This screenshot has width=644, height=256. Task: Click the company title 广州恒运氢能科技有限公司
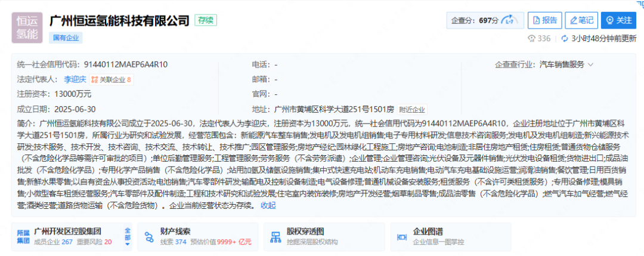(x=119, y=20)
